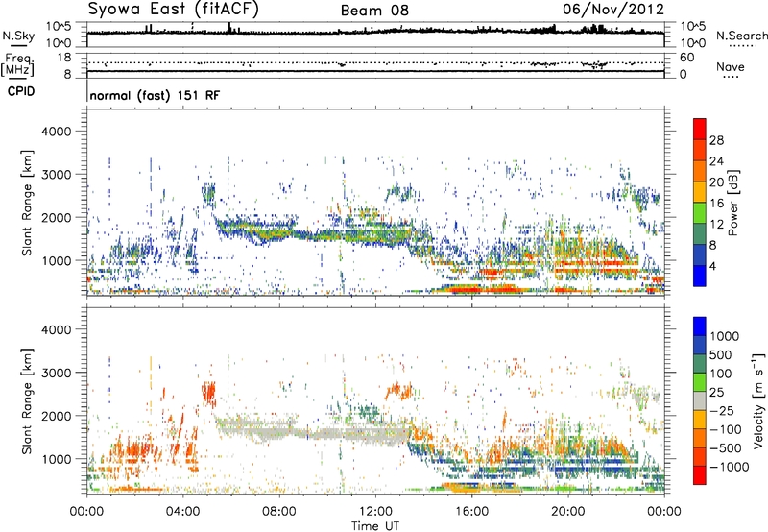Click inside the velocity range-time plot
Image resolution: width=768 pixels, height=532 pixels.
375,399
